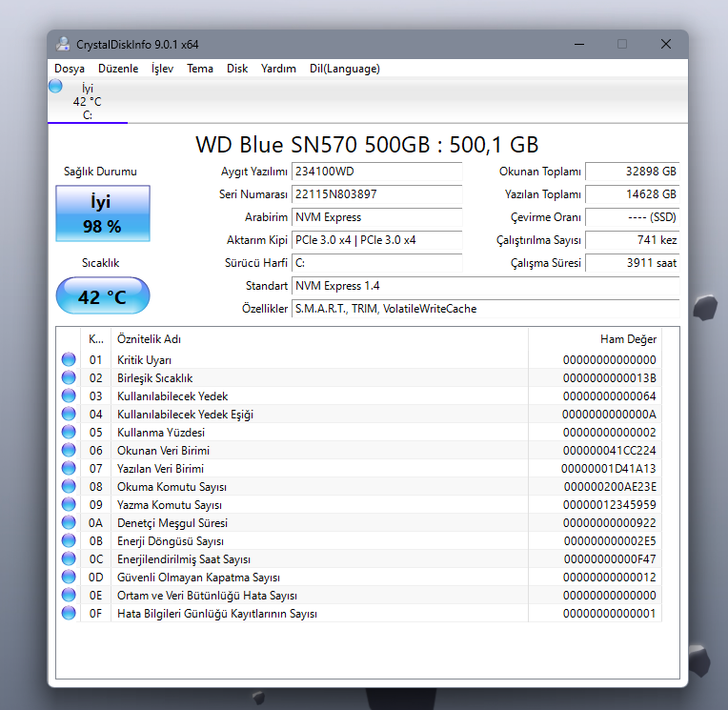This screenshot has width=728, height=710.
Task: Click status orb for Kritik Uyarı row
Action: (x=69, y=359)
